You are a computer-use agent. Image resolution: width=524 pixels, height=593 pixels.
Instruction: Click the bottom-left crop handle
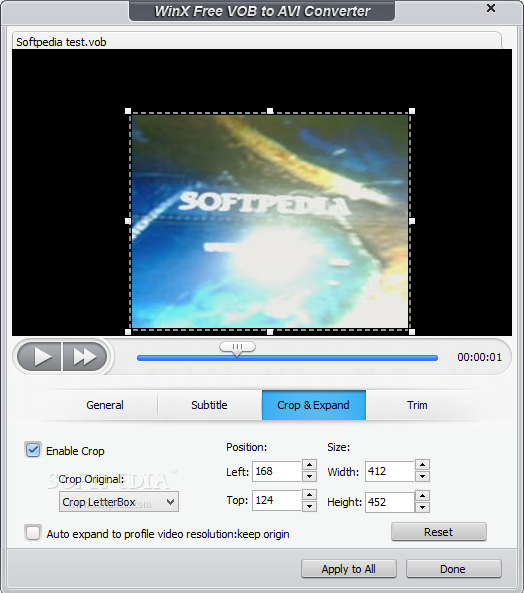coord(128,332)
